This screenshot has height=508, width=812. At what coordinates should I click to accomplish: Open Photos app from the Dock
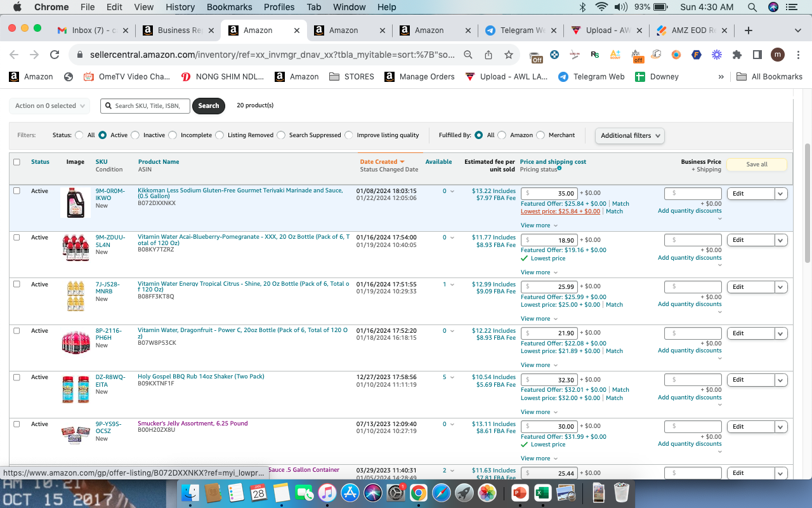click(487, 493)
